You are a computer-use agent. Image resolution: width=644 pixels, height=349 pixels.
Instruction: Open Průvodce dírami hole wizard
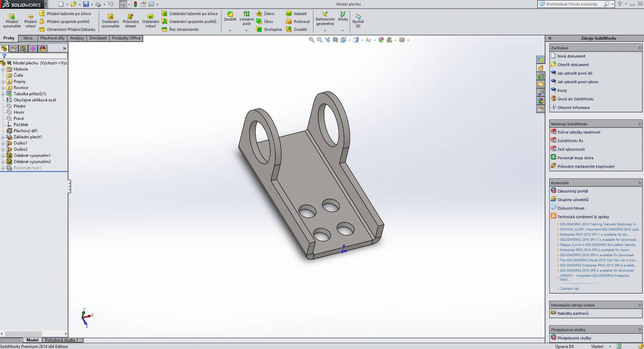[x=130, y=21]
